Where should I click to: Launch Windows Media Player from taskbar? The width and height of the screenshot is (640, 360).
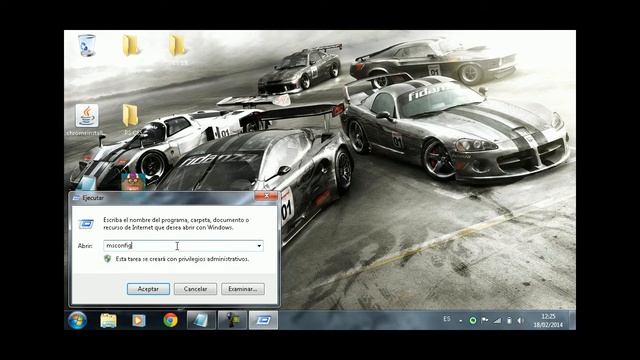[138, 320]
